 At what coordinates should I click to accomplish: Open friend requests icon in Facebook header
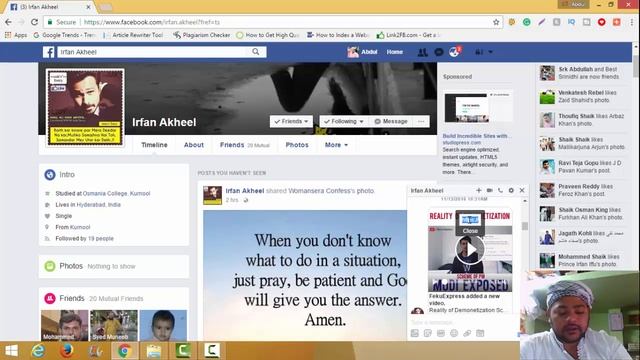click(x=422, y=52)
